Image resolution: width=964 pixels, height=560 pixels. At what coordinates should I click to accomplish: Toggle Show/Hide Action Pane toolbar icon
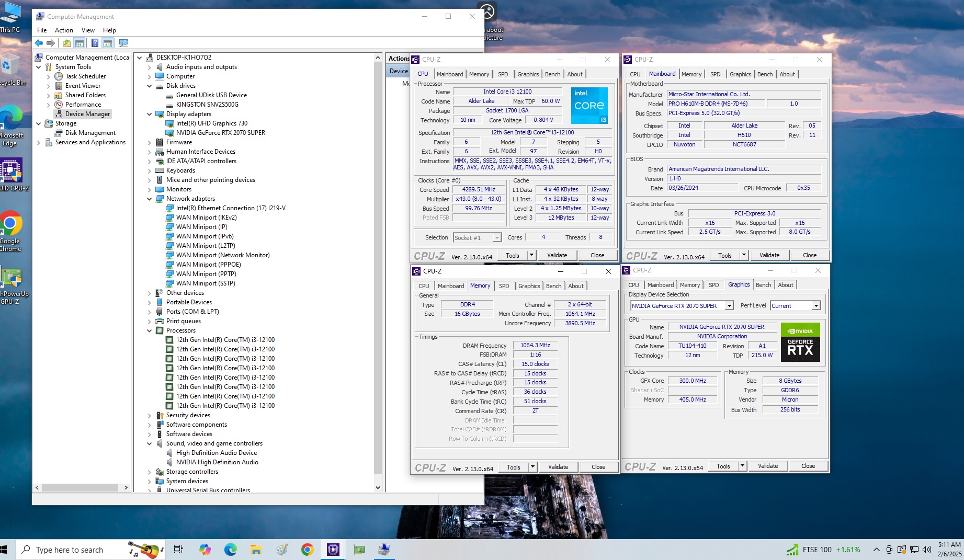coord(108,43)
